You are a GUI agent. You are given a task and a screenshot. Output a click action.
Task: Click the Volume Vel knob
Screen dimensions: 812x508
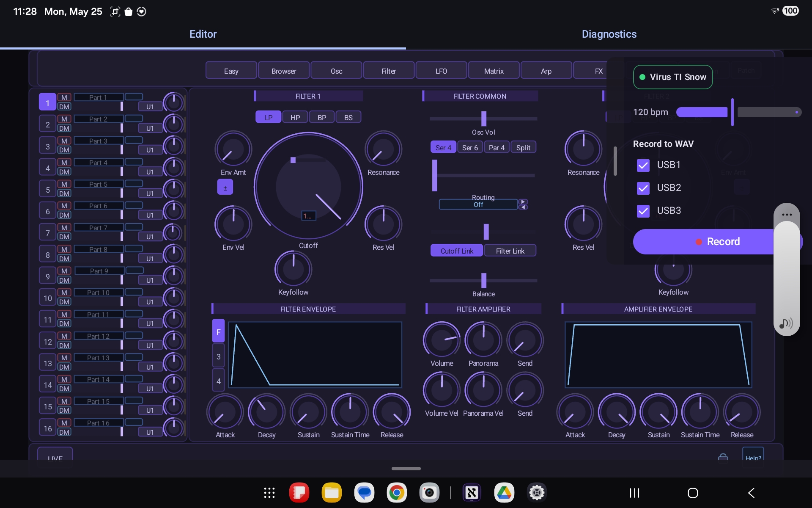[442, 390]
